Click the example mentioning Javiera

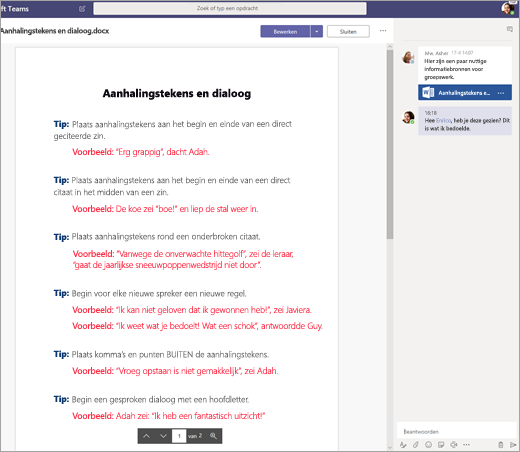coord(192,310)
